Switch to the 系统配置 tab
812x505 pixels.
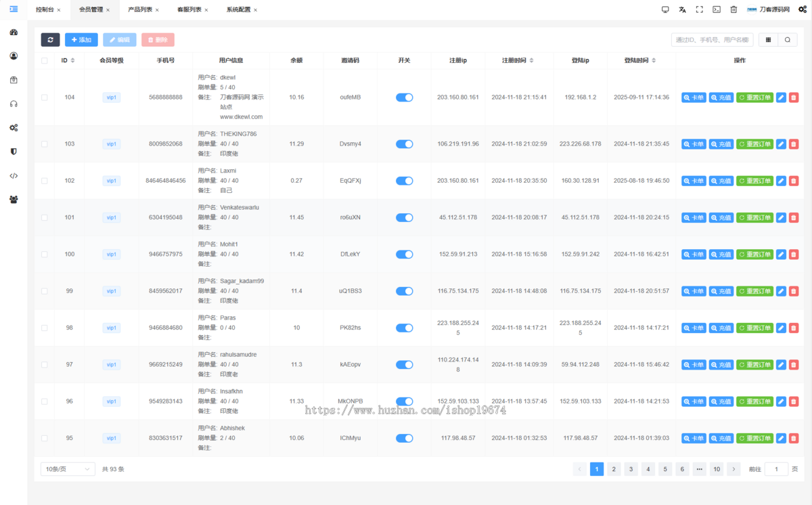click(x=238, y=9)
